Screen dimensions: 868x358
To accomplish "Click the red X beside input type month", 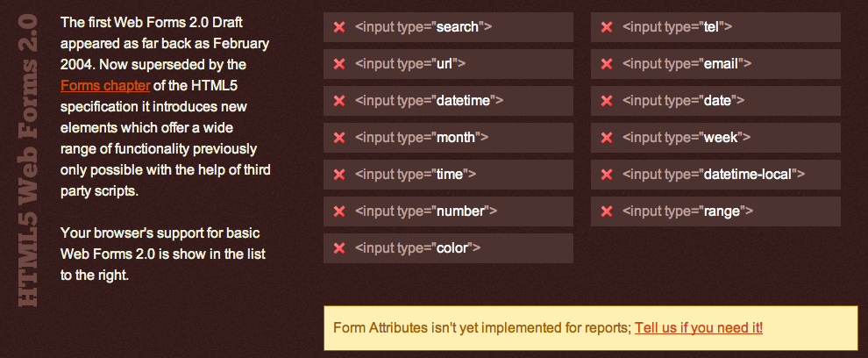I will point(339,138).
